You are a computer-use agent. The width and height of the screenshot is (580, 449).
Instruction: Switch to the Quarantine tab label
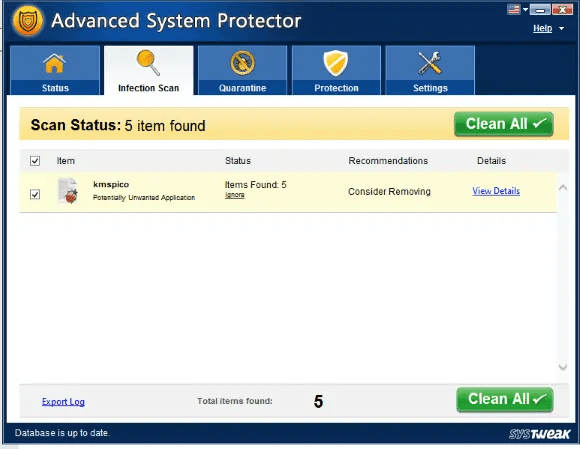click(242, 88)
